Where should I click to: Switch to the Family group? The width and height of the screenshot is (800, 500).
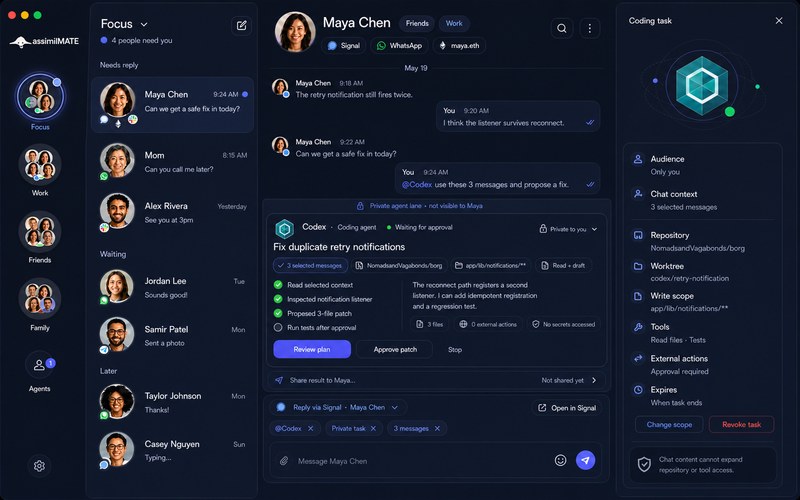(40, 305)
